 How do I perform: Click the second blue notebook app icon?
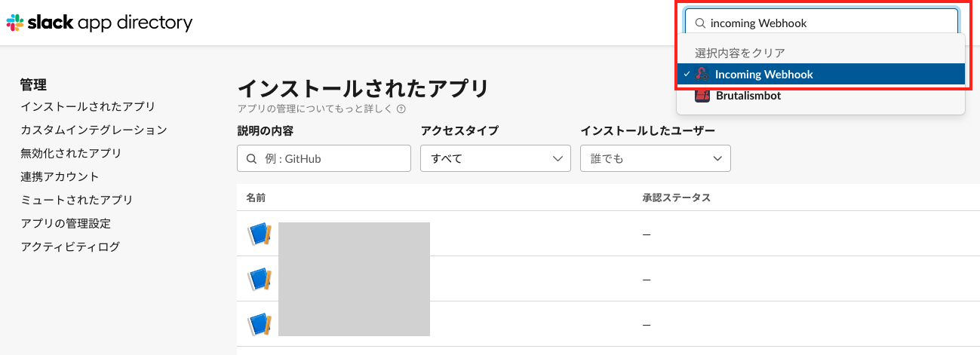259,280
